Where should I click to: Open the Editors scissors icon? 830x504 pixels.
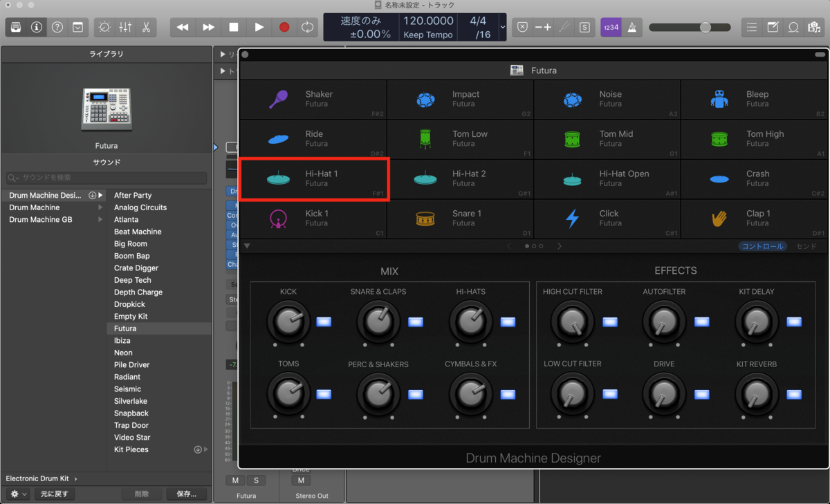point(146,28)
